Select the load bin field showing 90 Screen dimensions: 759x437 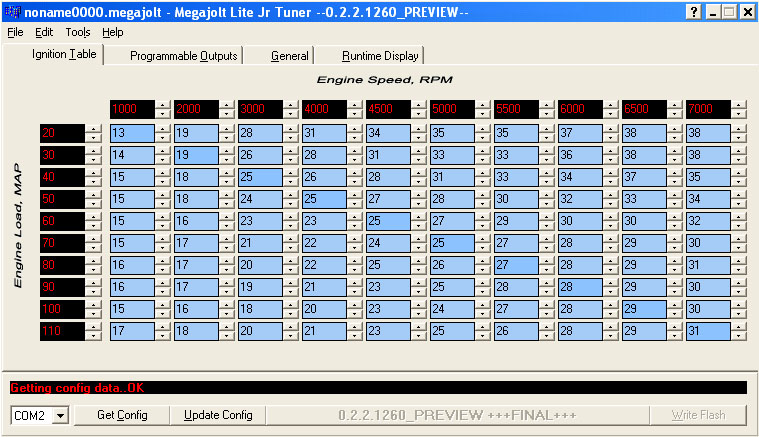pyautogui.click(x=62, y=287)
